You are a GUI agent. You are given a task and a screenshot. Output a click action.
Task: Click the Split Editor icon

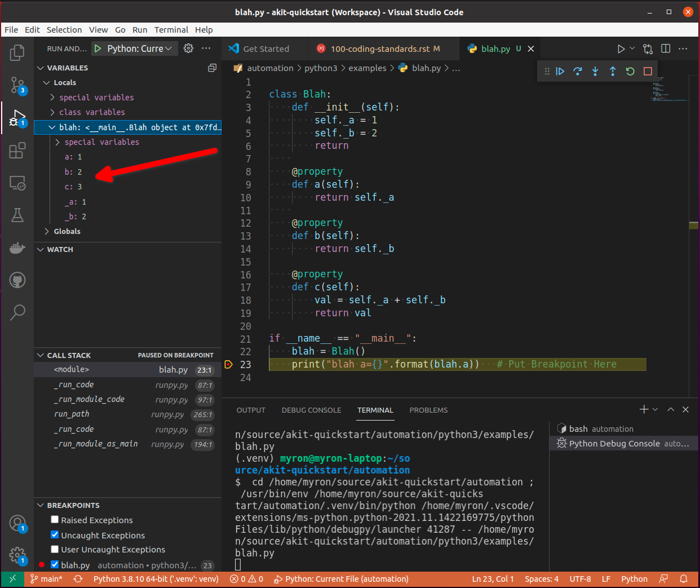tap(666, 49)
